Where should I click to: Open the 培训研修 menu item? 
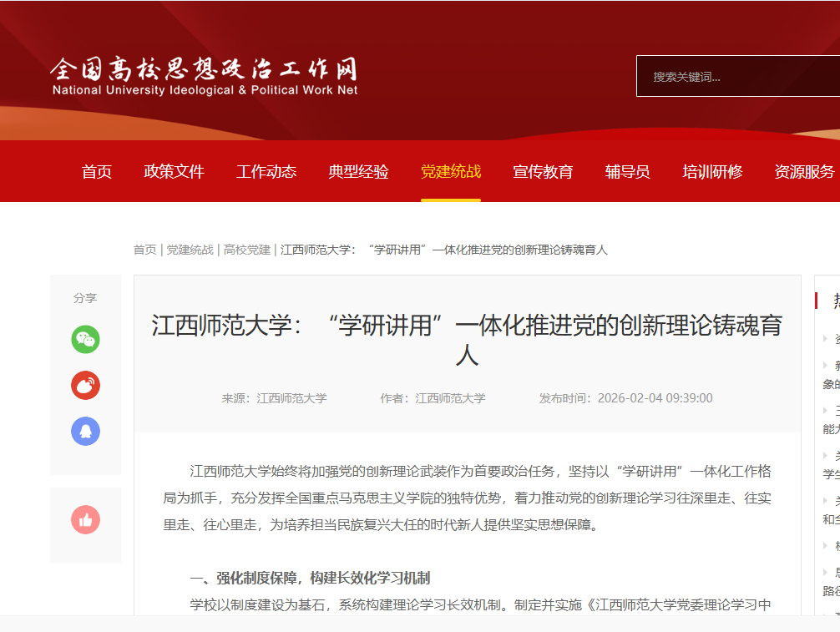(712, 172)
